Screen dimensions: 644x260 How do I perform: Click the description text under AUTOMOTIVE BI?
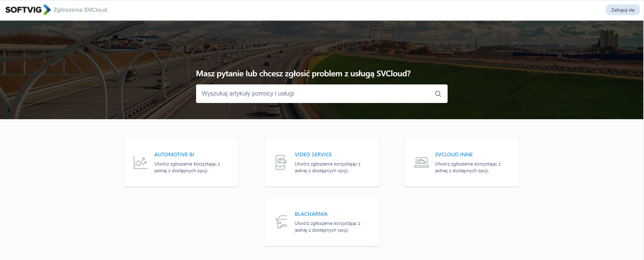click(x=187, y=167)
